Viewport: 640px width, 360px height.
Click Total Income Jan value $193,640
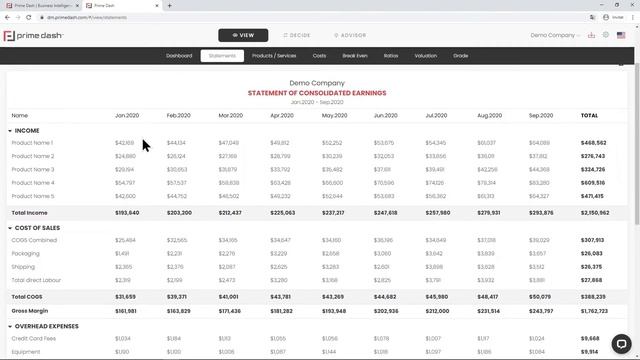tap(127, 213)
